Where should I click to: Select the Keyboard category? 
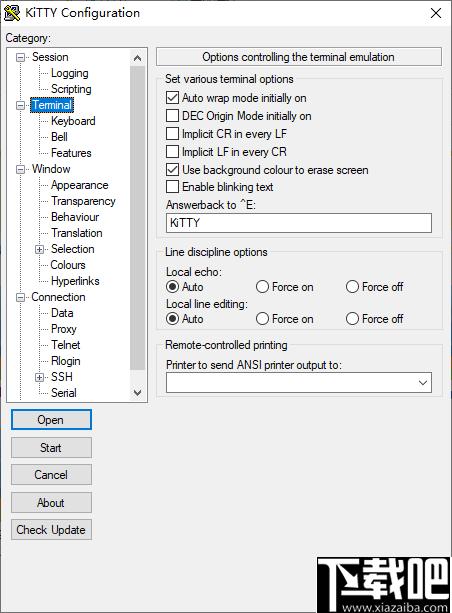click(x=73, y=121)
